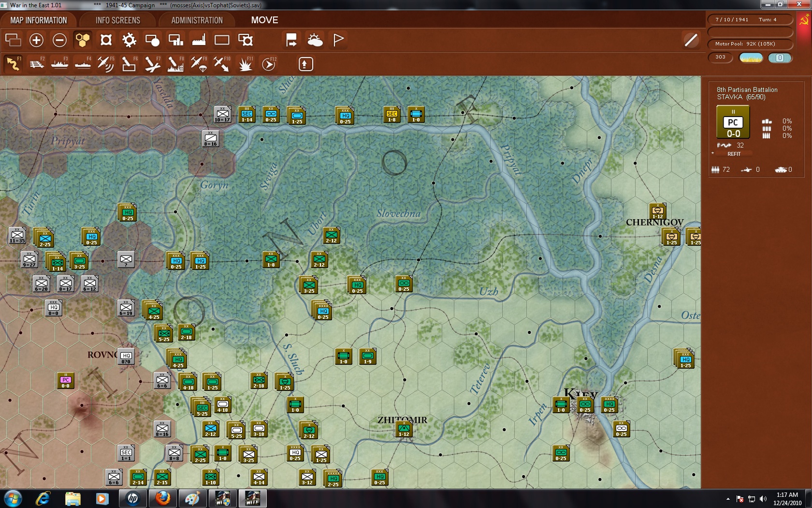Click the pennant flag icon
The width and height of the screenshot is (812, 508).
[338, 40]
